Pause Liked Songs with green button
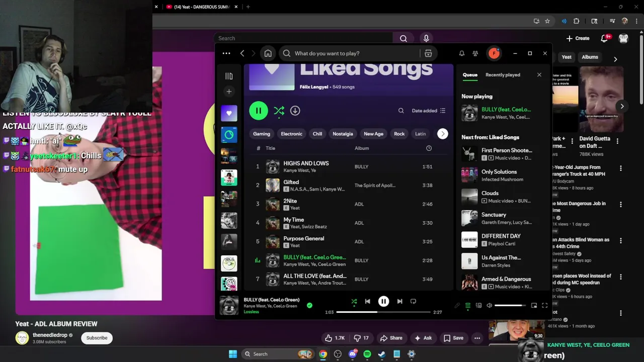The width and height of the screenshot is (644, 362). pyautogui.click(x=259, y=111)
